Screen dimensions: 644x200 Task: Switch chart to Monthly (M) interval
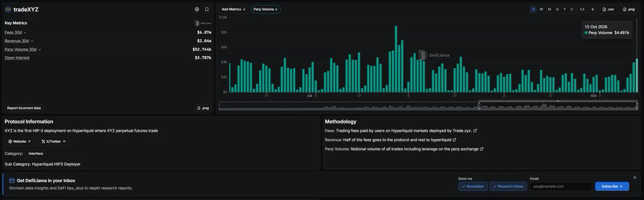(x=549, y=9)
